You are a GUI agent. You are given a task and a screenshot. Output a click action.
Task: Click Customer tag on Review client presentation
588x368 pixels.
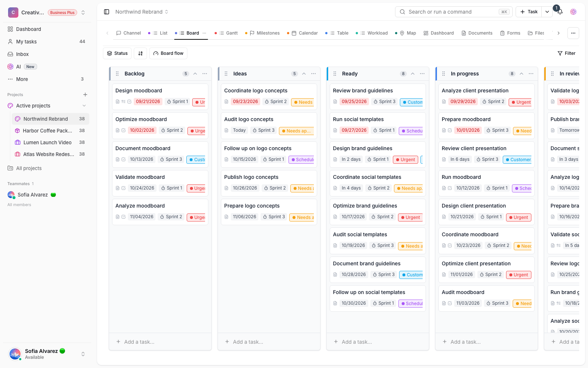(x=517, y=160)
